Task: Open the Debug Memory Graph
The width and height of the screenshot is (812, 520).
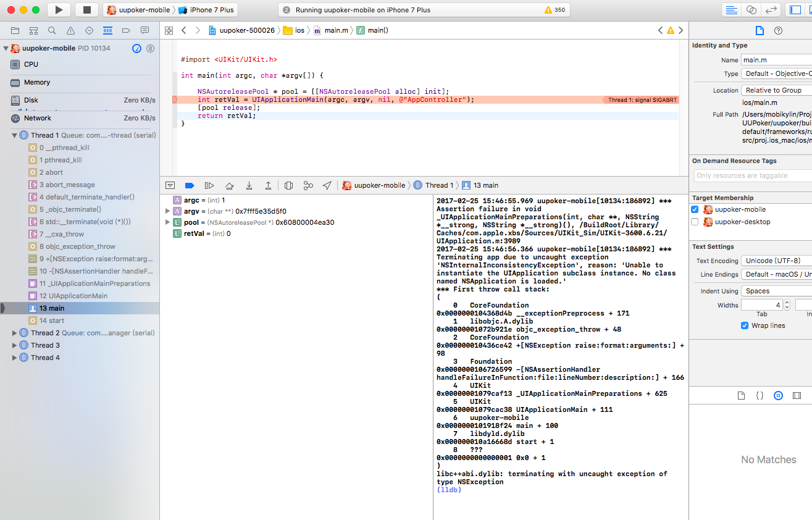Action: coord(308,185)
